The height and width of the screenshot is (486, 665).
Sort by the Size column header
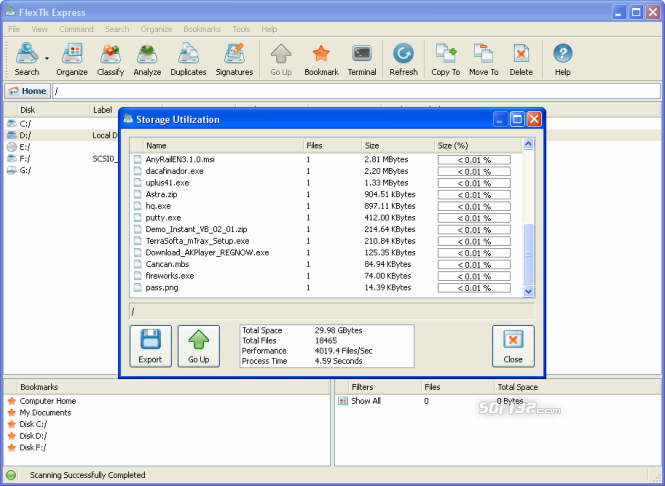[x=398, y=145]
